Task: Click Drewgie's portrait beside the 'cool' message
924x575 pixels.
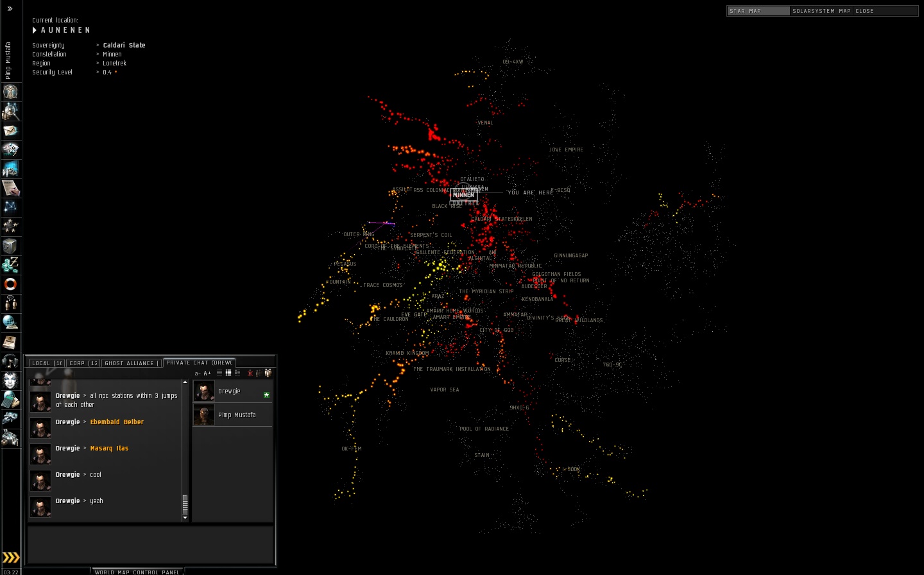Action: (40, 481)
